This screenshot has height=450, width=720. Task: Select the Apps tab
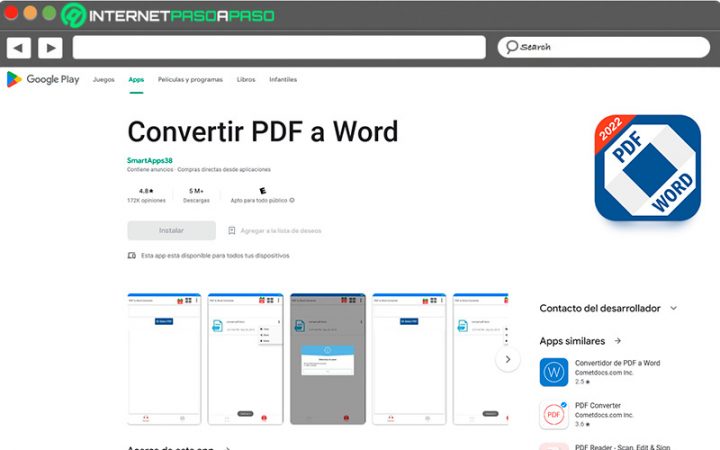136,79
